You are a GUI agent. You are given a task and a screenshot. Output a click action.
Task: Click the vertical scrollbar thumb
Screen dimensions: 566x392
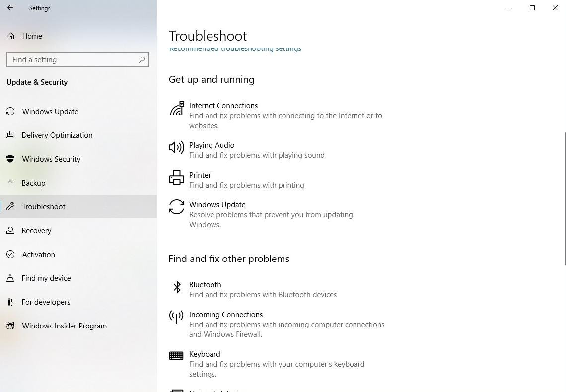point(565,198)
